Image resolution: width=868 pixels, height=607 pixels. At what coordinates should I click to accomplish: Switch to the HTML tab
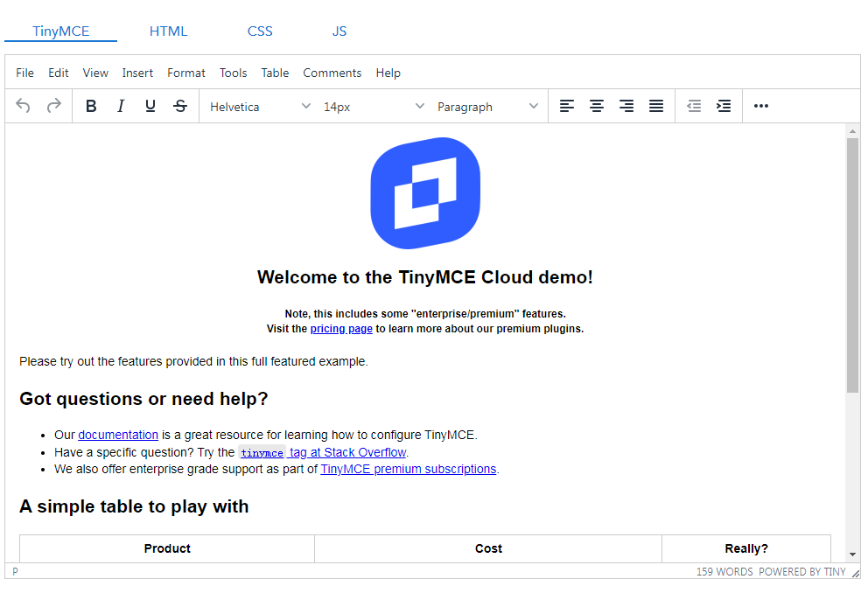168,31
